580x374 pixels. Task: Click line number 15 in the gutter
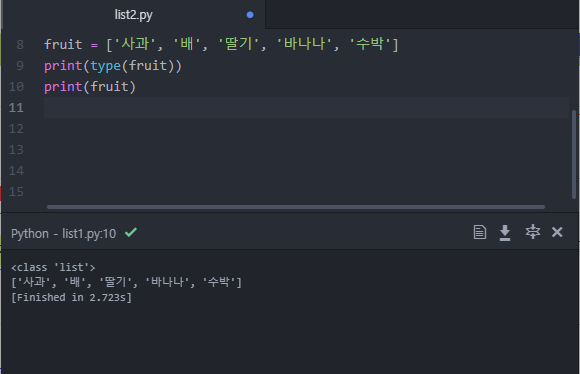tap(16, 192)
